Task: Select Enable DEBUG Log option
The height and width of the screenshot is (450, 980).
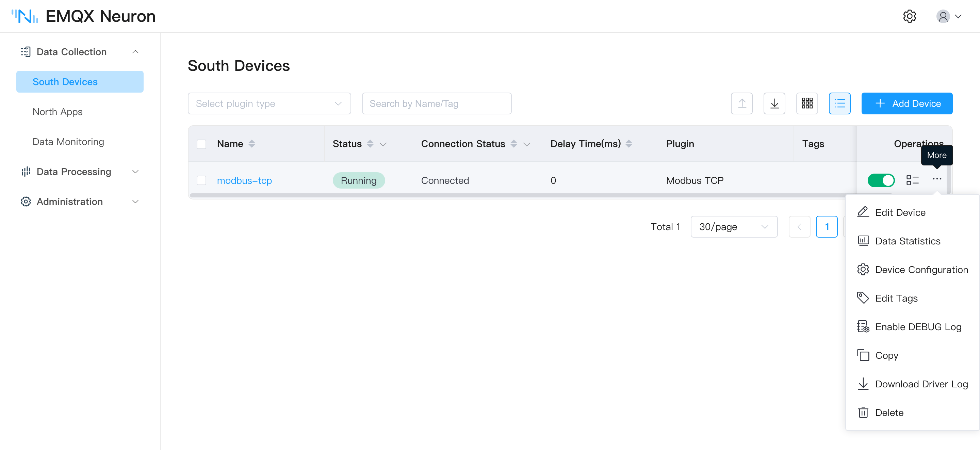Action: 912,326
